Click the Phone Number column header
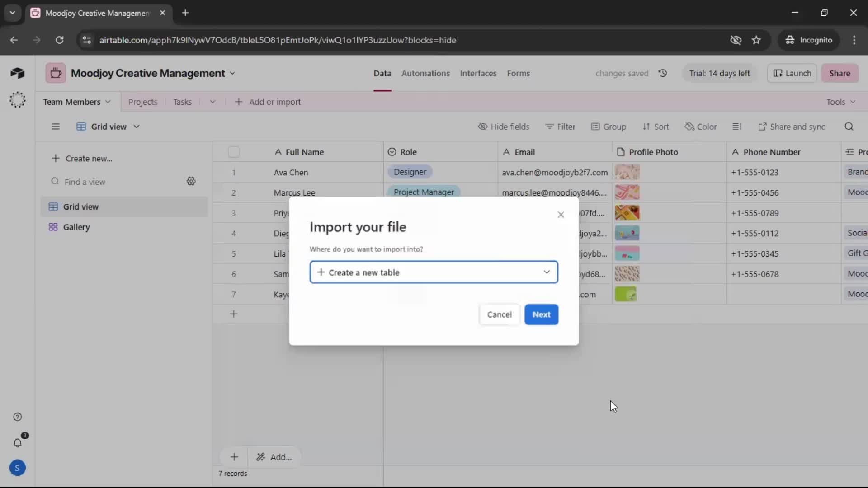The width and height of the screenshot is (868, 488). click(x=783, y=152)
